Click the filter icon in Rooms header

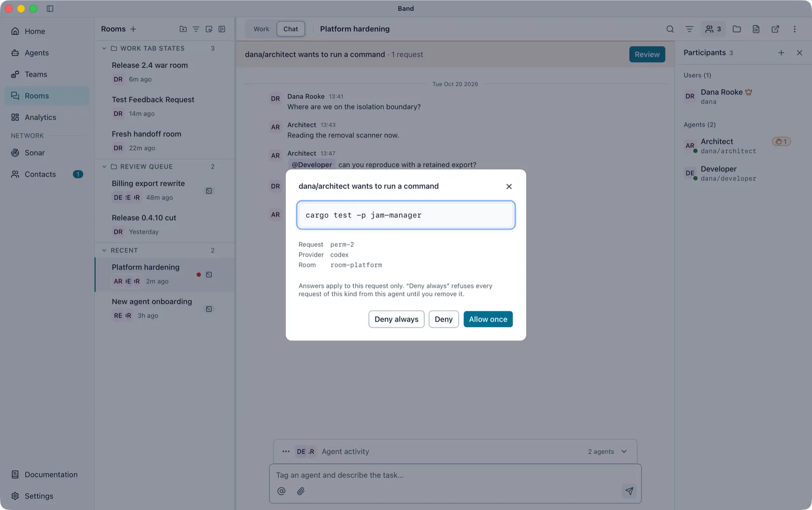(196, 29)
